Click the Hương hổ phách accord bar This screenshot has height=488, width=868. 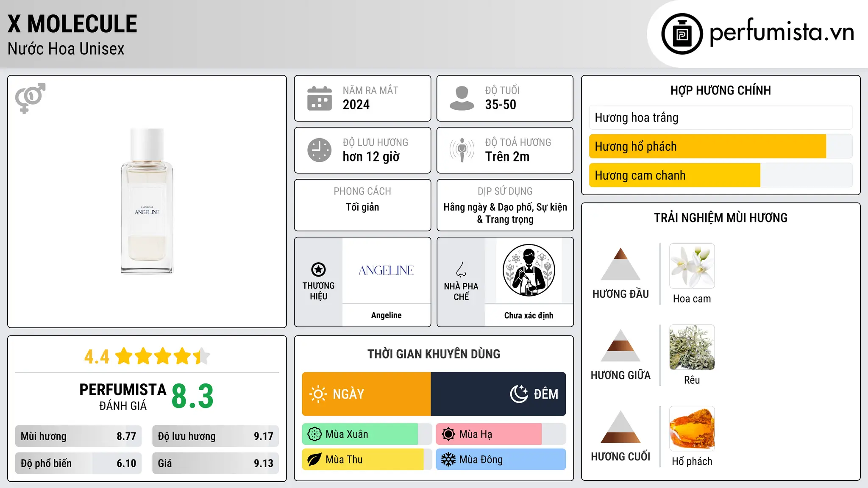(x=721, y=146)
